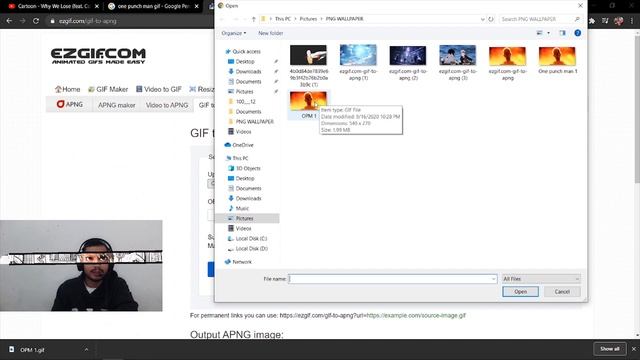This screenshot has width=640, height=360.
Task: Open 3D Objects under This PC
Action: (248, 168)
